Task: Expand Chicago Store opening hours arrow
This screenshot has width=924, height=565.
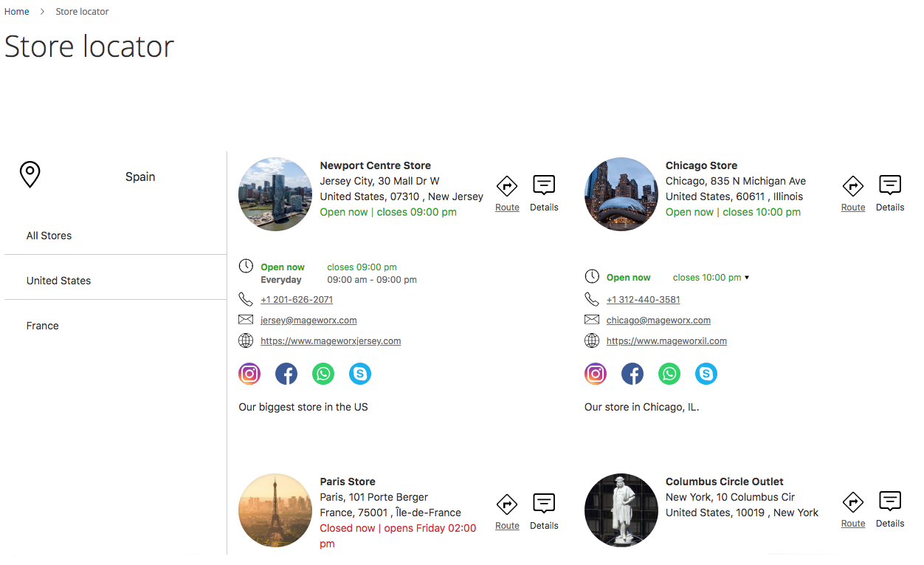Action: click(x=747, y=278)
